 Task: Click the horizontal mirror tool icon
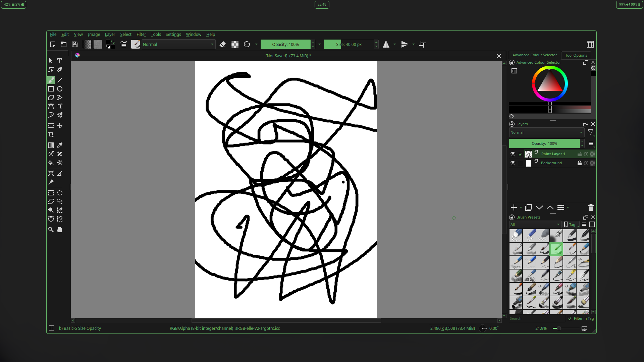point(386,44)
